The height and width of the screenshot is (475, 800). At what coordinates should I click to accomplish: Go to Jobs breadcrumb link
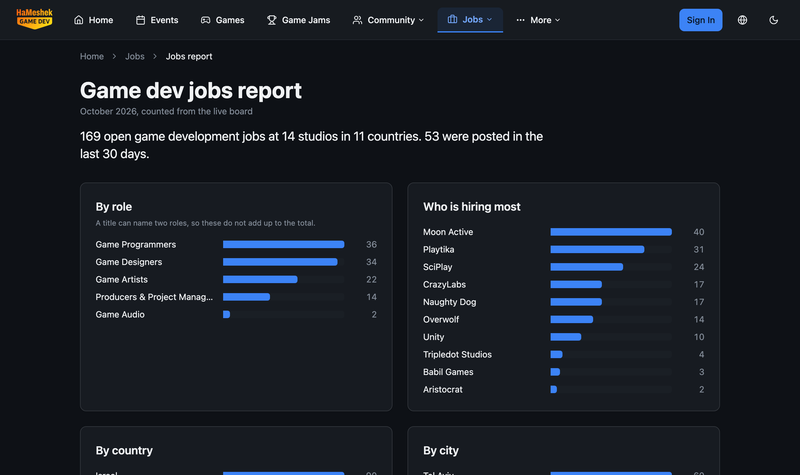pos(135,56)
